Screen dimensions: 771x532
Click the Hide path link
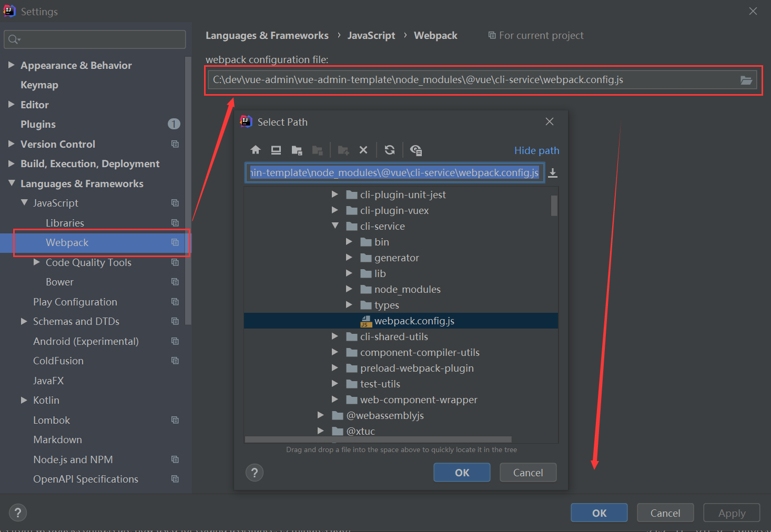tap(536, 150)
